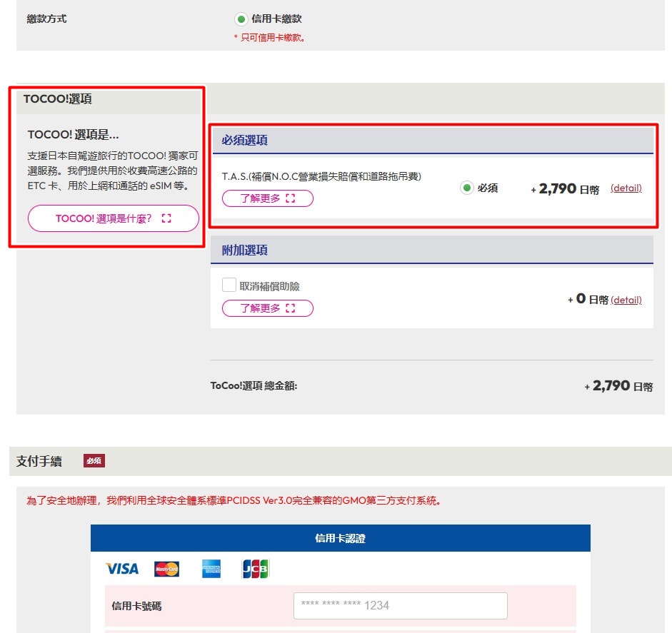The image size is (672, 633).
Task: Click expand icon beside T.A.S. 了解更多
Action: 290,198
